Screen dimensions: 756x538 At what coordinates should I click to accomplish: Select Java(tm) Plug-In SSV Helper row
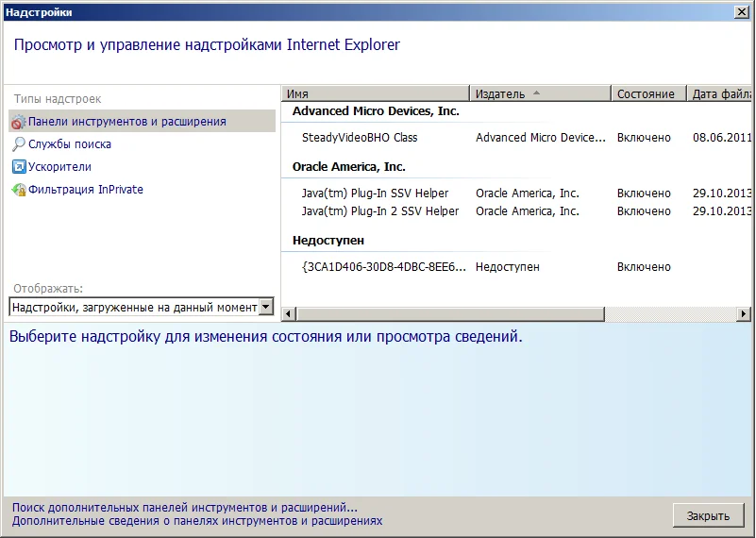(516, 193)
